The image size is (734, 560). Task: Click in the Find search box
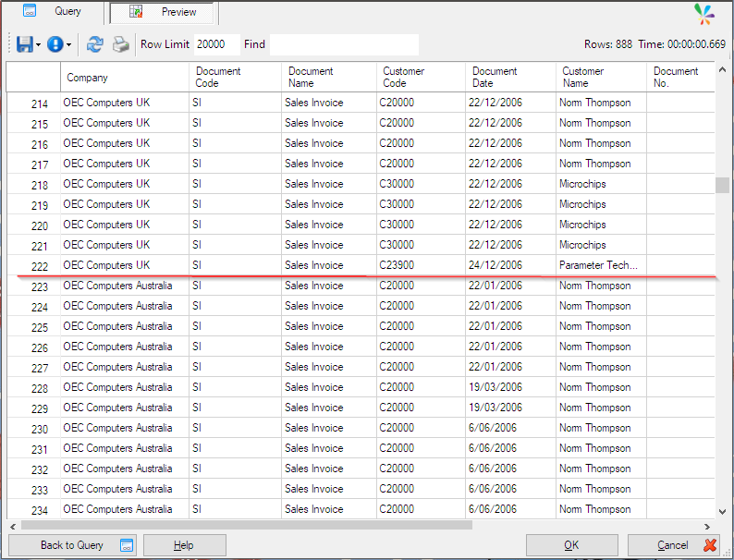[344, 44]
